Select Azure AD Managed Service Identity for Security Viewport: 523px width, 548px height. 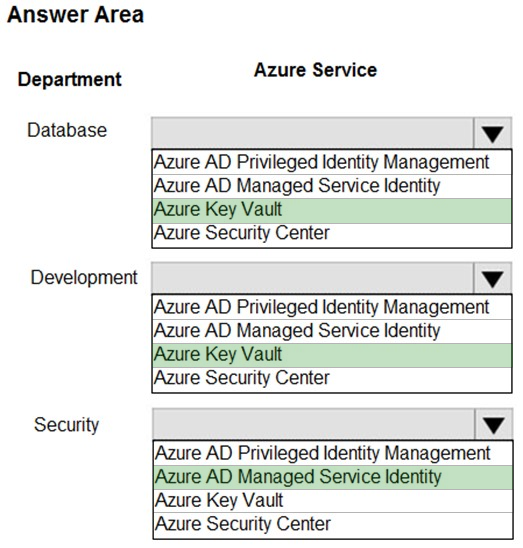333,477
